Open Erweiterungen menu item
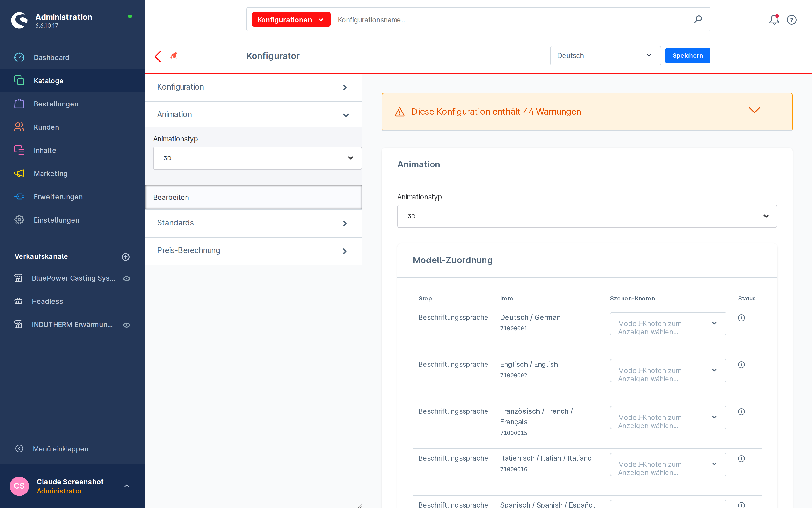Screen dimensions: 812x508 click(72, 196)
